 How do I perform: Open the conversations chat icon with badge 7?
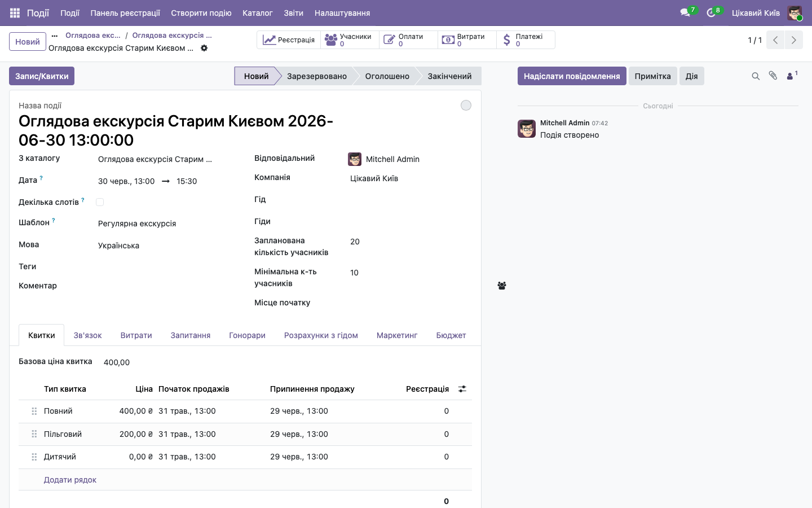tap(686, 12)
